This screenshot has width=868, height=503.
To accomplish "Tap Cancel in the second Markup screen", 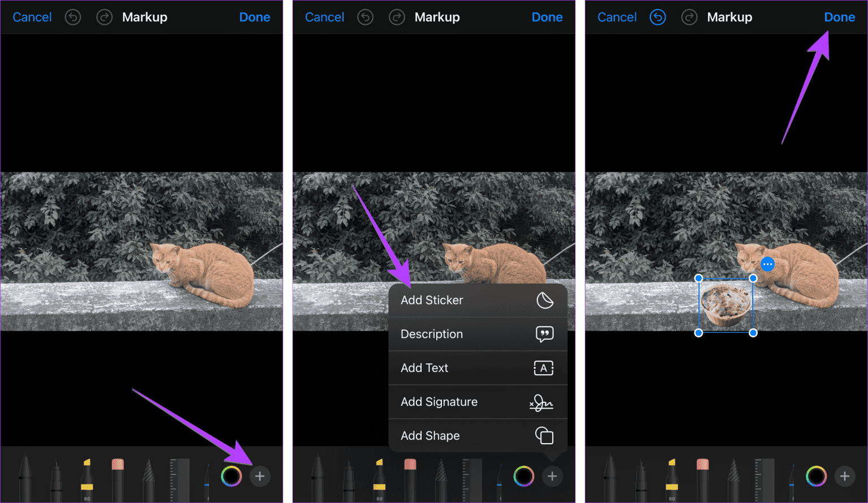I will click(x=324, y=18).
